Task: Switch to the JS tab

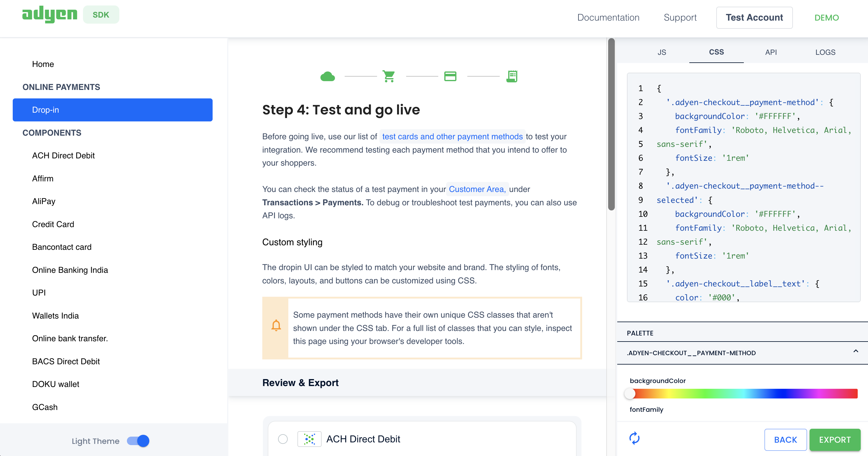Action: pos(662,52)
